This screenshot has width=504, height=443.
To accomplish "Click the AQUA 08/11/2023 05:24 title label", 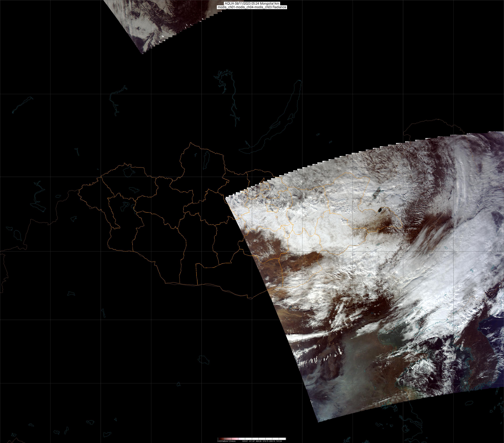I will pyautogui.click(x=252, y=3).
